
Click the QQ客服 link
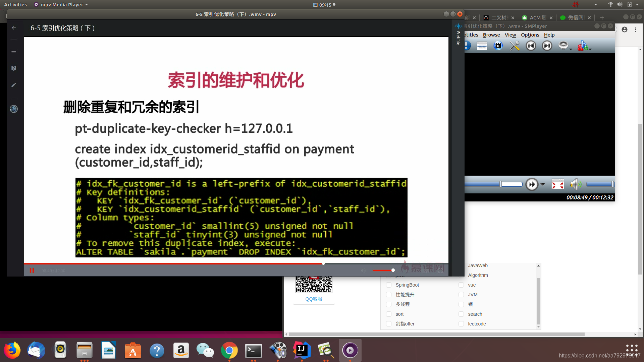314,299
